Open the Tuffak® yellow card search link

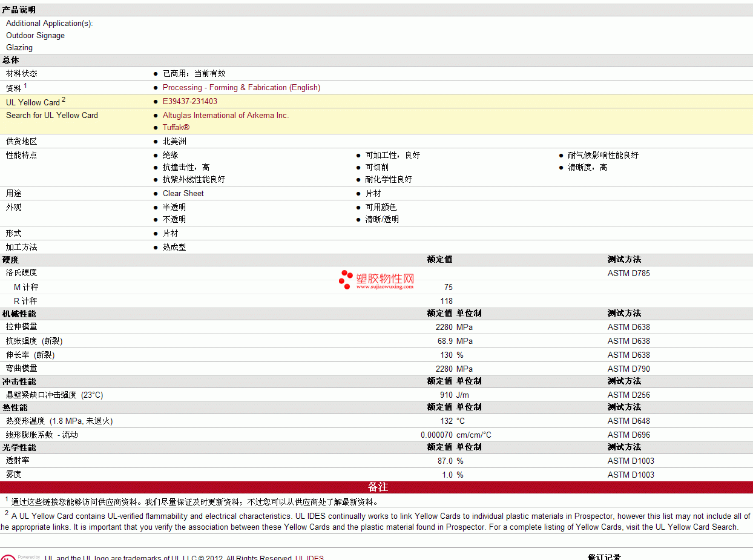[x=176, y=128]
